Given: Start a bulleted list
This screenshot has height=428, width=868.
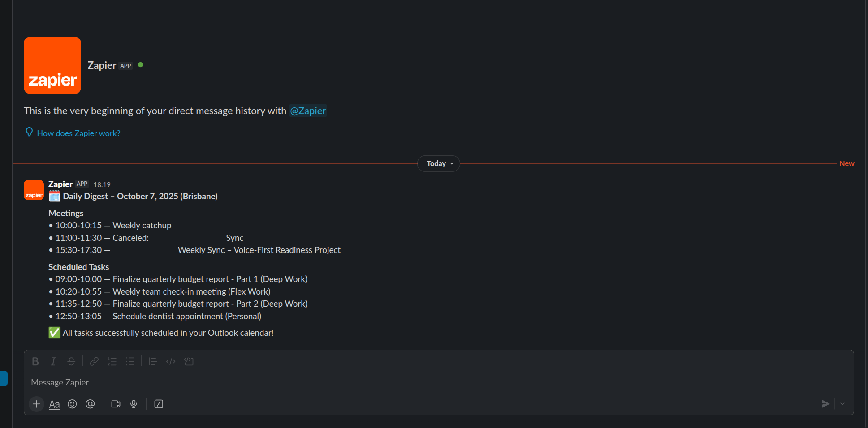Looking at the screenshot, I should tap(130, 361).
